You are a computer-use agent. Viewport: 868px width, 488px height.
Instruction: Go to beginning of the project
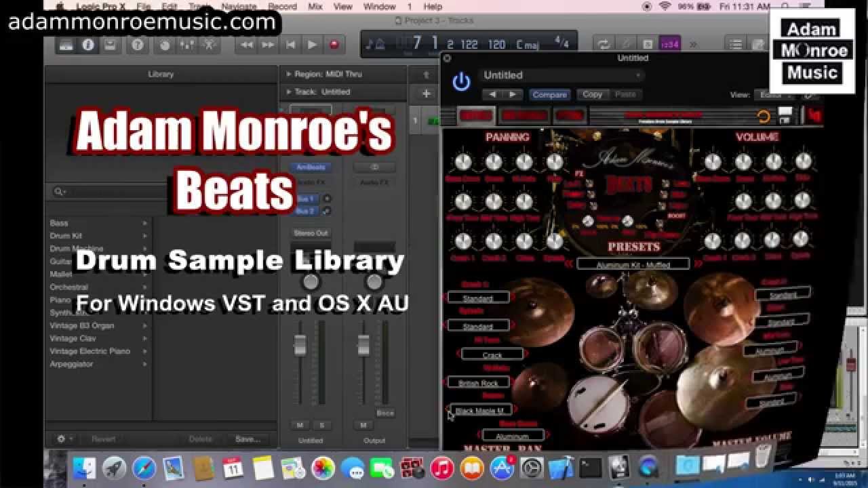(290, 45)
